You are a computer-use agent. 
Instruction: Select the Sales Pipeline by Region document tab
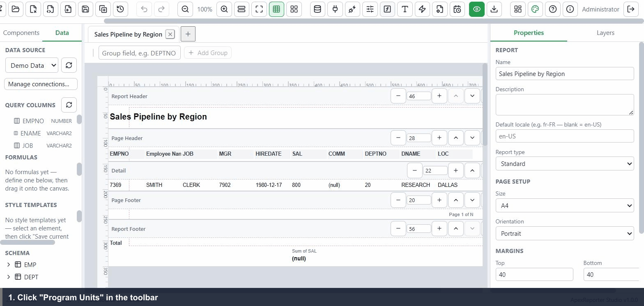pos(128,34)
